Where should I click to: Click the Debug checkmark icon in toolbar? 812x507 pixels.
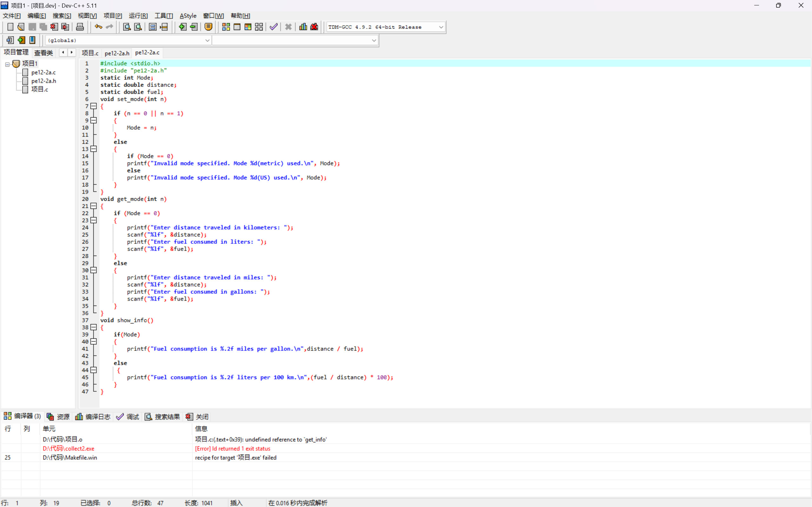pyautogui.click(x=274, y=27)
